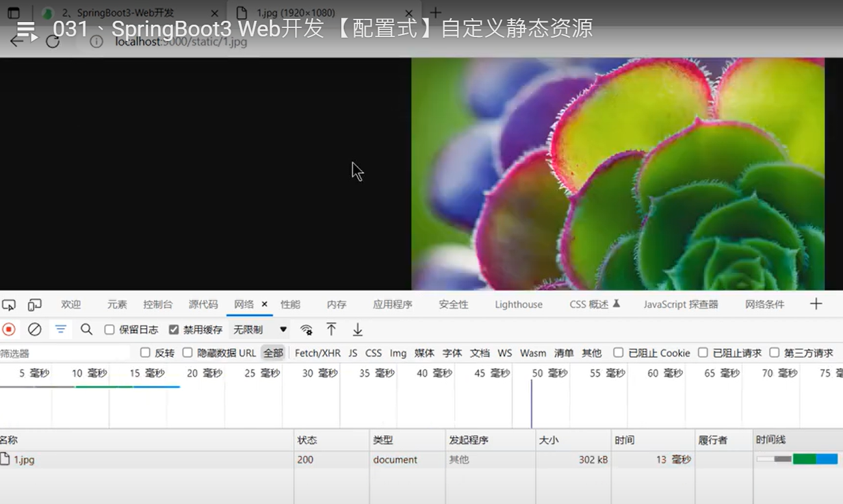
Task: Switch to 安全性 tab
Action: coord(454,305)
